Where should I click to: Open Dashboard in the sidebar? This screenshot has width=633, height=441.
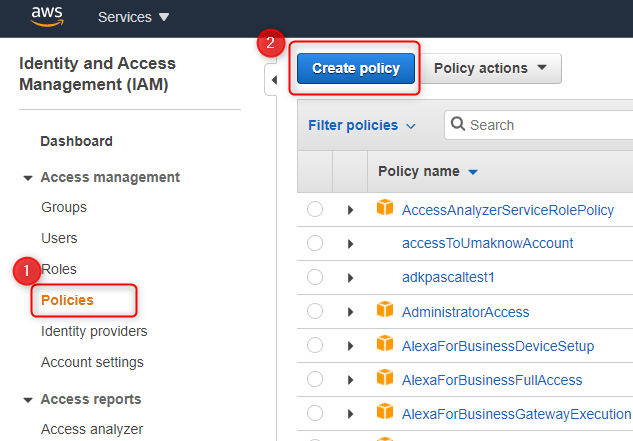(76, 141)
